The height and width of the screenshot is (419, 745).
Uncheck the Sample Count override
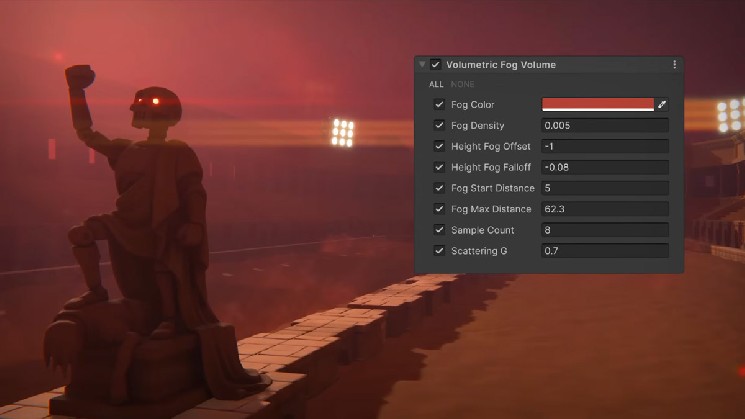439,230
